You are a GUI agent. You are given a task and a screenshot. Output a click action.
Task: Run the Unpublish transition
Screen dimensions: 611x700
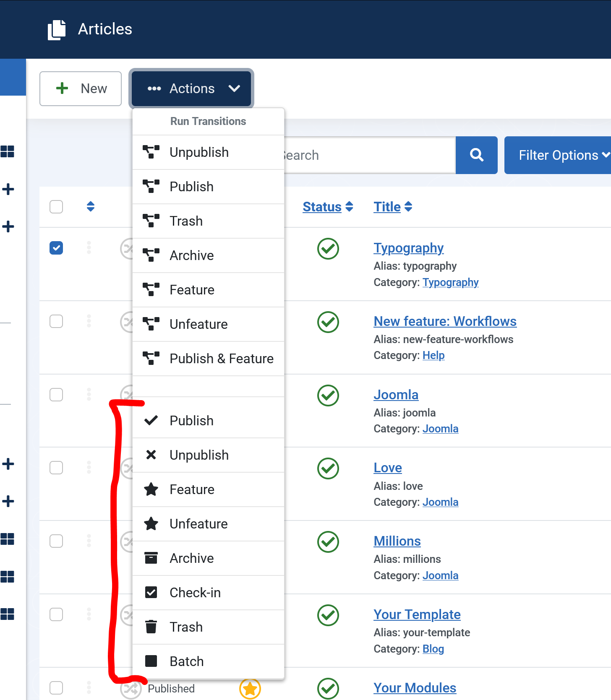(208, 152)
